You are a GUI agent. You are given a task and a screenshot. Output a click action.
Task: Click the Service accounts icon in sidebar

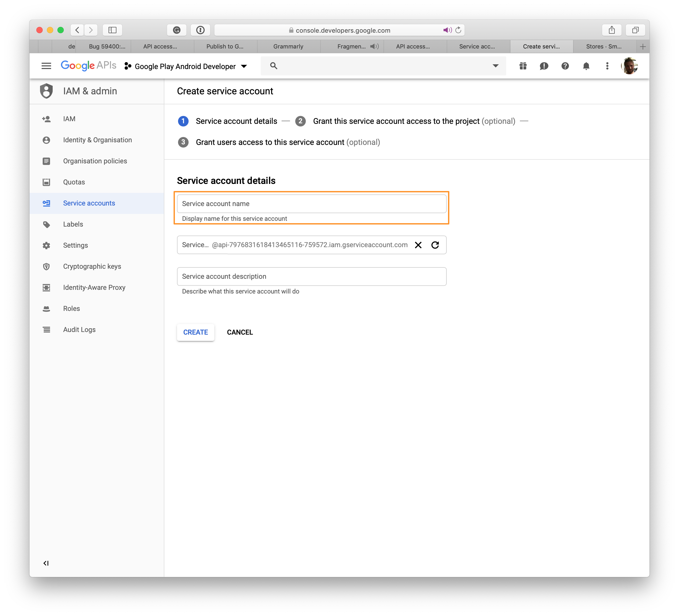pyautogui.click(x=47, y=203)
